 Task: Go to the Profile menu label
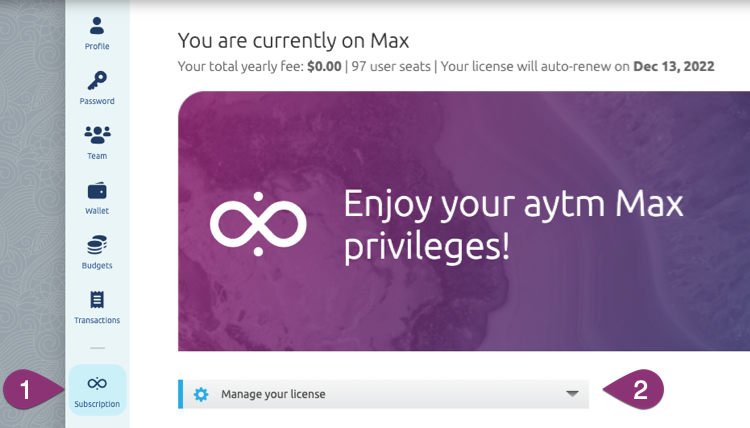97,46
